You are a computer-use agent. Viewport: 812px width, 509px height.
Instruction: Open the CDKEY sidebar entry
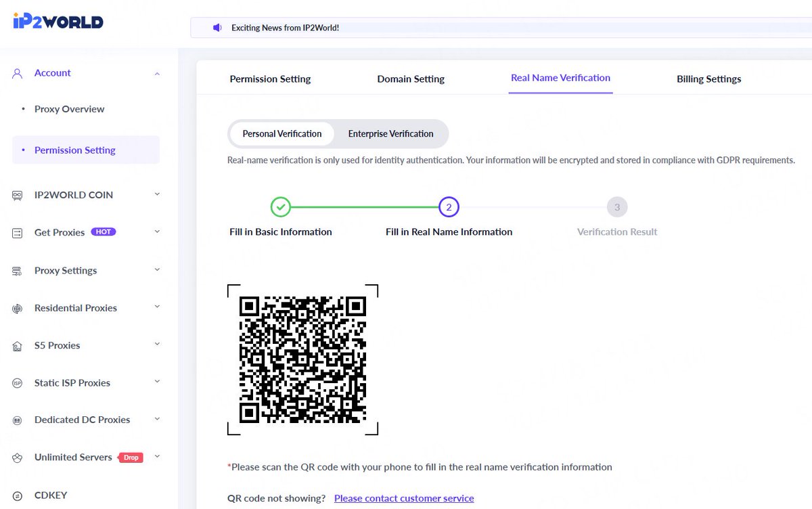coord(51,495)
